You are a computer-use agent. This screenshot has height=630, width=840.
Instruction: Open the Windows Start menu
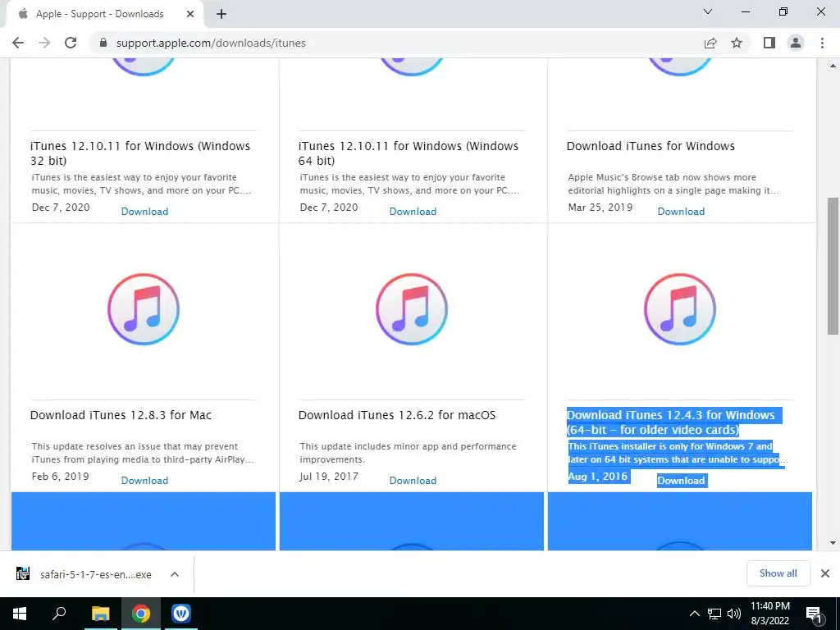[x=20, y=614]
